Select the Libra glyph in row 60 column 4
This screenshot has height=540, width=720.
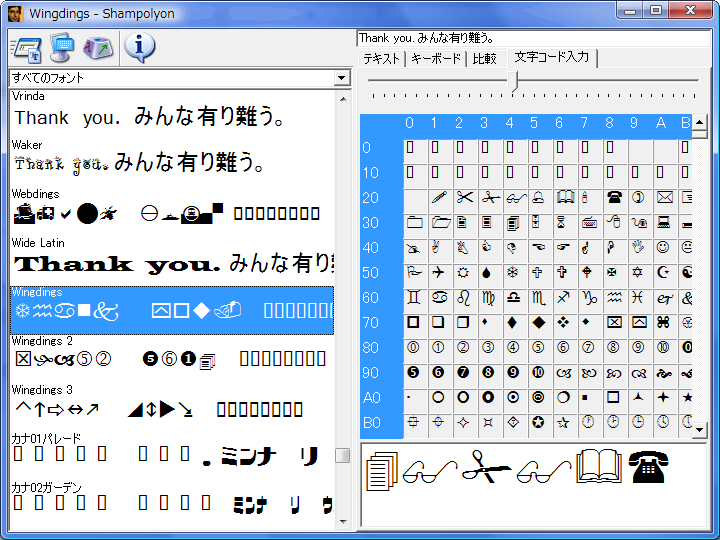(513, 298)
